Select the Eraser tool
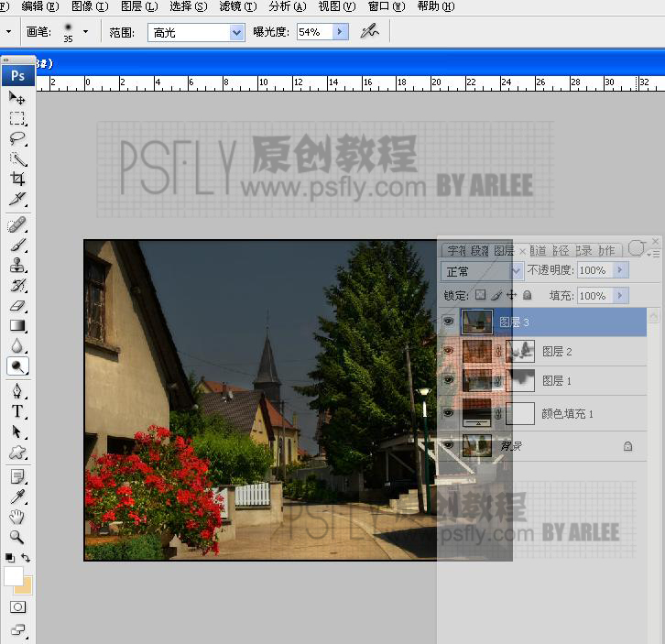The image size is (665, 644). tap(17, 305)
